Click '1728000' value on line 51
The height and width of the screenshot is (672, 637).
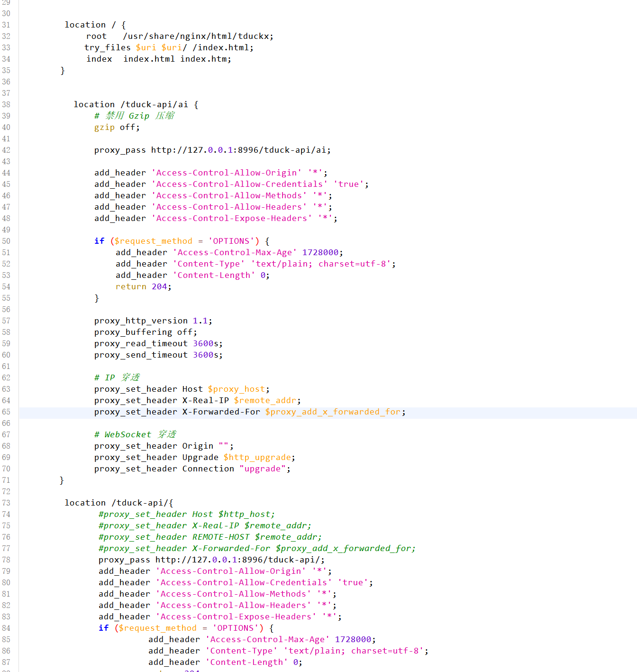click(x=320, y=252)
